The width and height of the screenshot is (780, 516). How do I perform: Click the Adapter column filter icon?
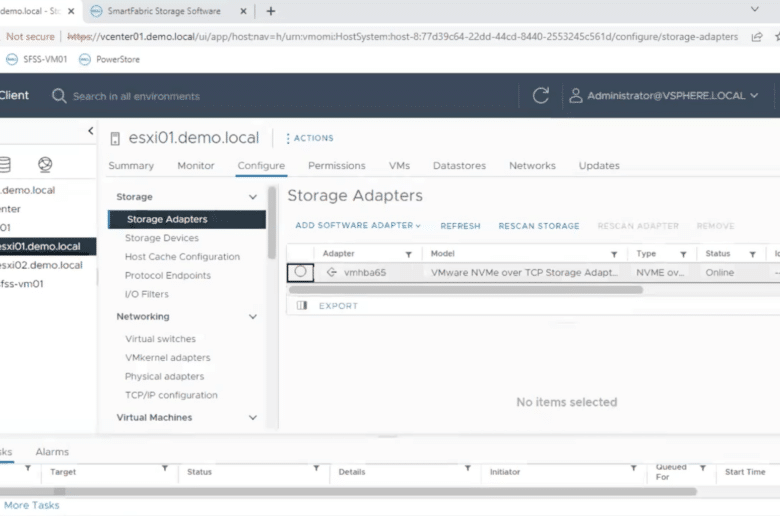(x=408, y=254)
